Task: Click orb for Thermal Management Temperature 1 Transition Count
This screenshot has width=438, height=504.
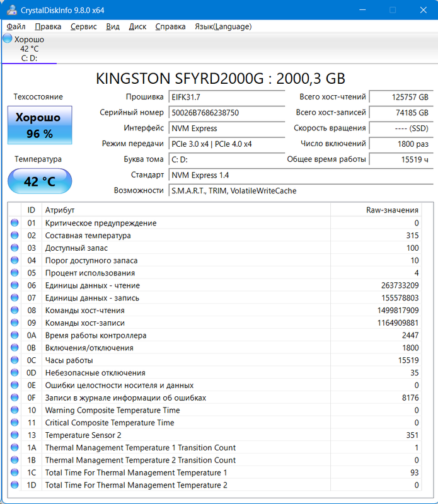Action: click(14, 447)
